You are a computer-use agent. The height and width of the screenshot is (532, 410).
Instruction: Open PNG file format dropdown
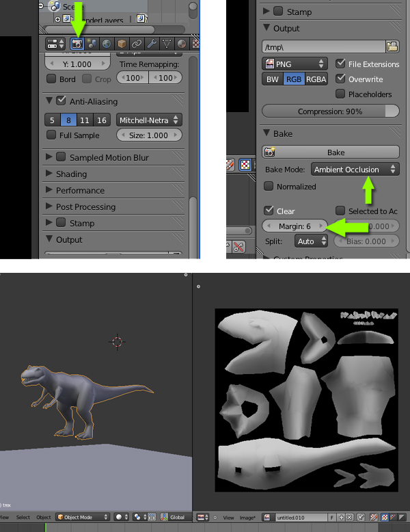(x=295, y=64)
